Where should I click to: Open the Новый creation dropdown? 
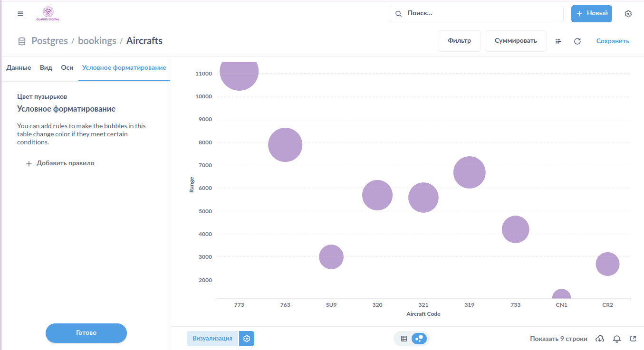click(591, 14)
